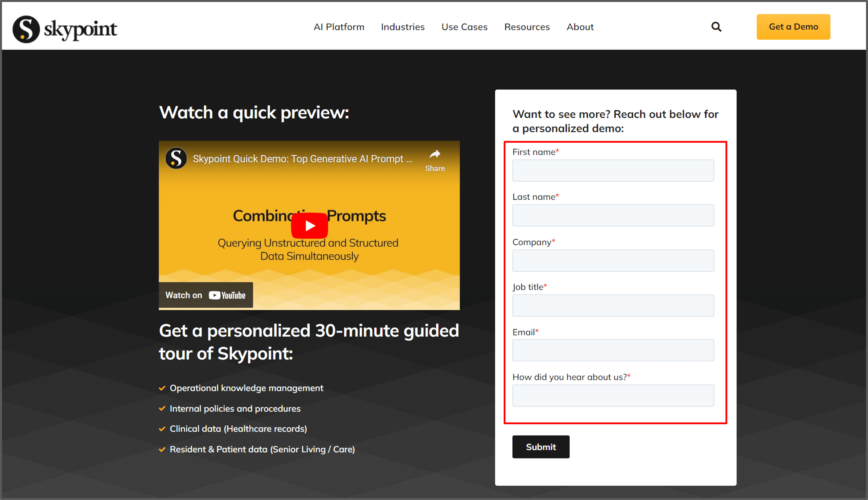Image resolution: width=868 pixels, height=500 pixels.
Task: Select the Email input field
Action: (613, 350)
